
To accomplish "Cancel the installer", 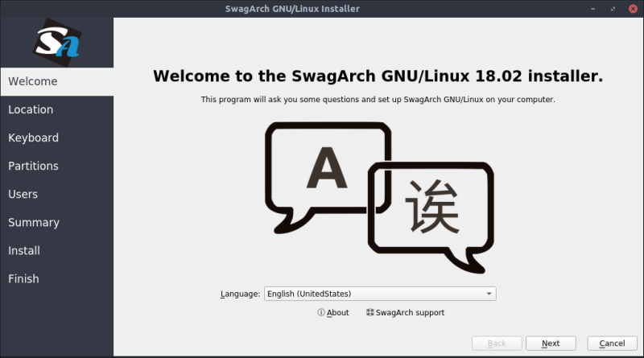I will coord(612,344).
